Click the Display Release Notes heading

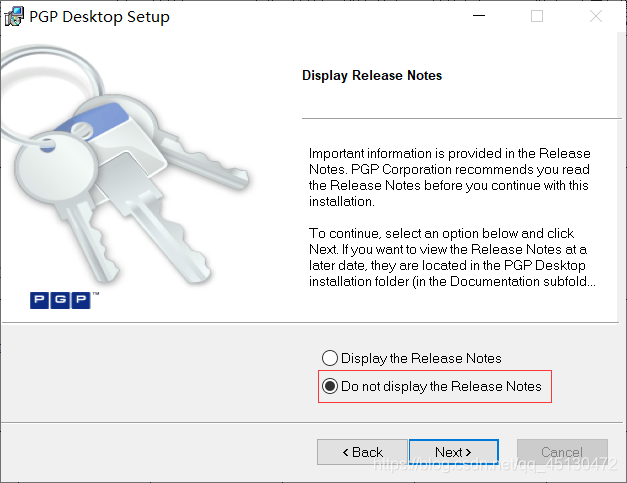click(372, 76)
